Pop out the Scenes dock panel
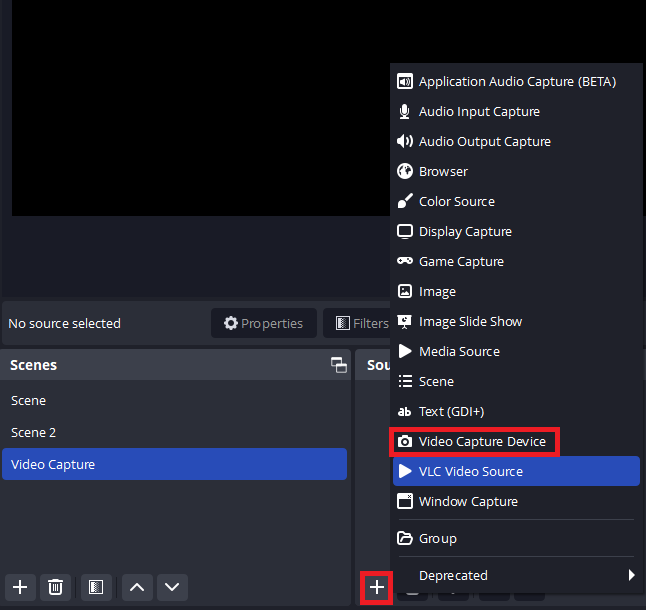The width and height of the screenshot is (646, 610). click(339, 365)
